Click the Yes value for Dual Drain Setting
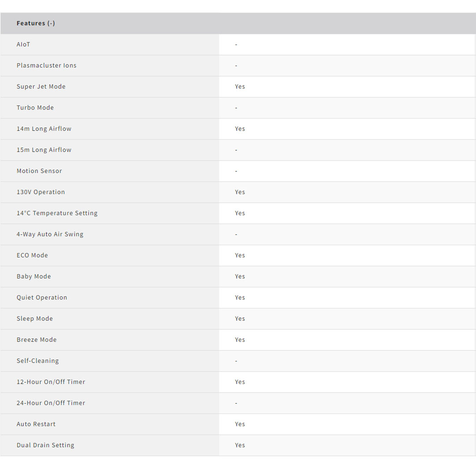Image resolution: width=476 pixels, height=476 pixels. point(240,445)
